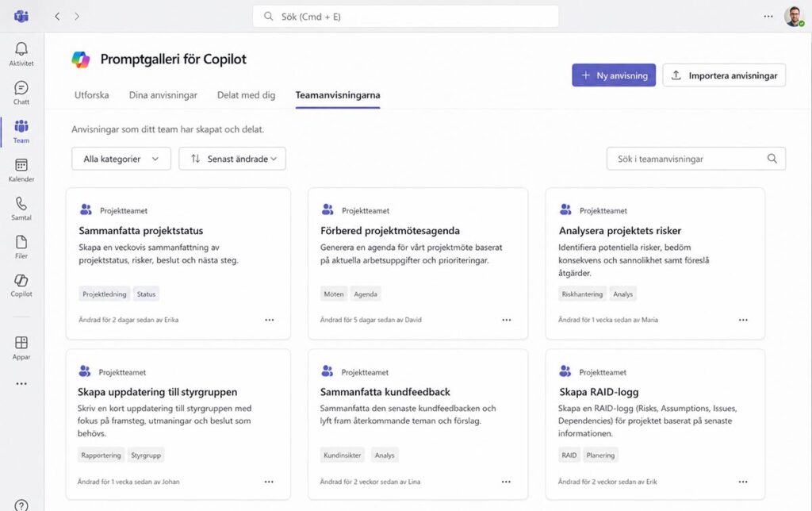
Task: Open the Sammanfatta kundfeedback card title
Action: [x=385, y=392]
